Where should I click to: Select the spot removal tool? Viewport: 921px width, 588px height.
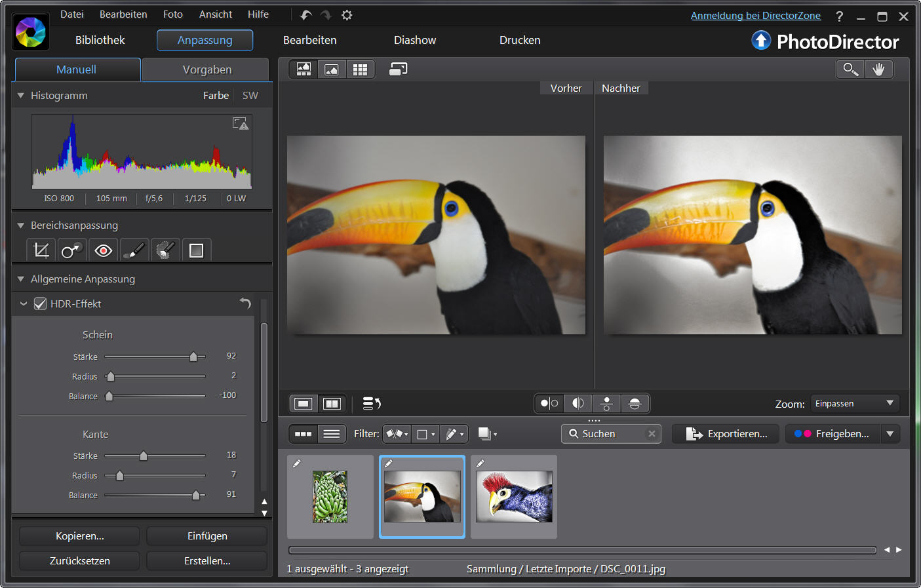click(71, 250)
